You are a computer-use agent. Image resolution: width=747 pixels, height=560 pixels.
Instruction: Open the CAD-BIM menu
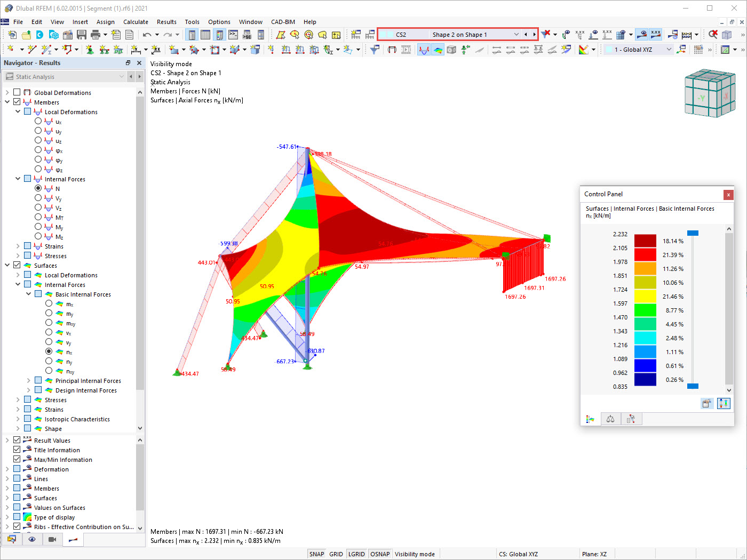pyautogui.click(x=283, y=22)
